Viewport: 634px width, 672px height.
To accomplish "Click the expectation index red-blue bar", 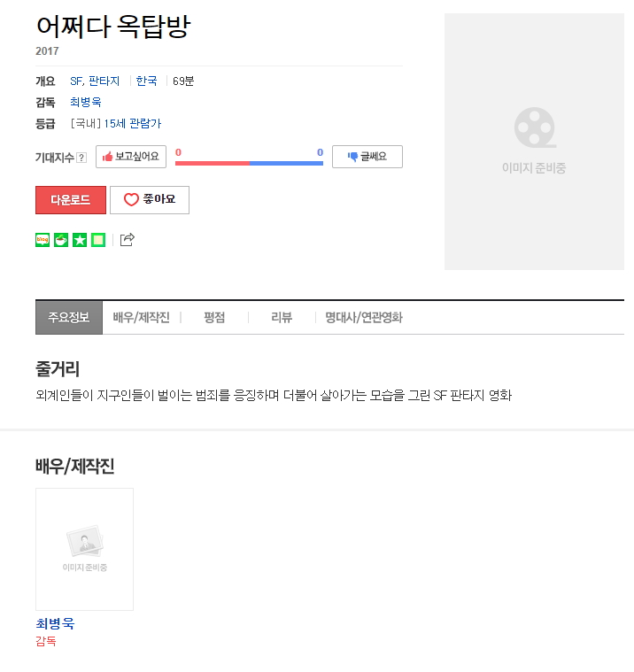I will tap(249, 163).
